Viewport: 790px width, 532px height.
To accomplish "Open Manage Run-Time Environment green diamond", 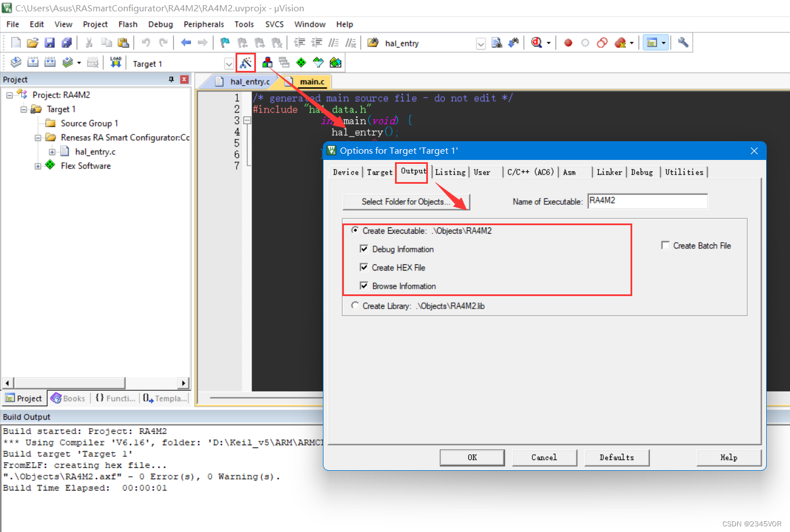I will click(x=301, y=62).
